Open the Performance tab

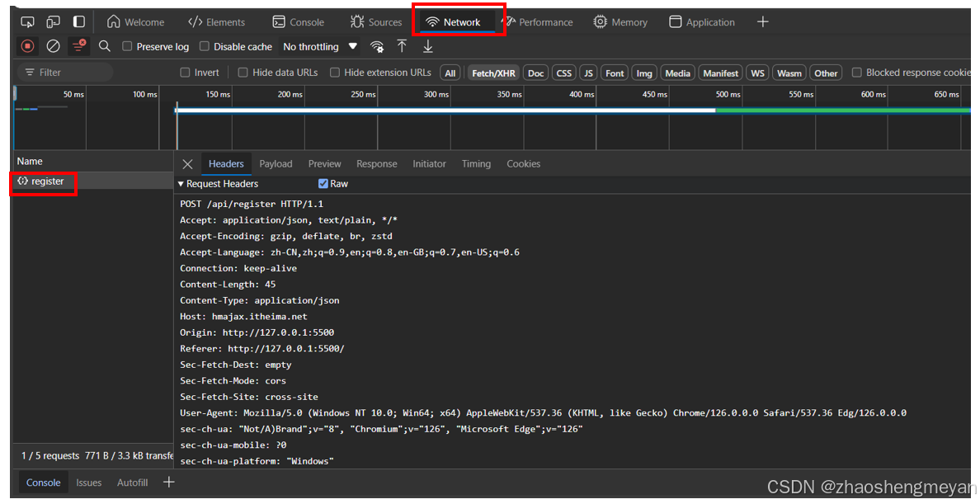(538, 22)
